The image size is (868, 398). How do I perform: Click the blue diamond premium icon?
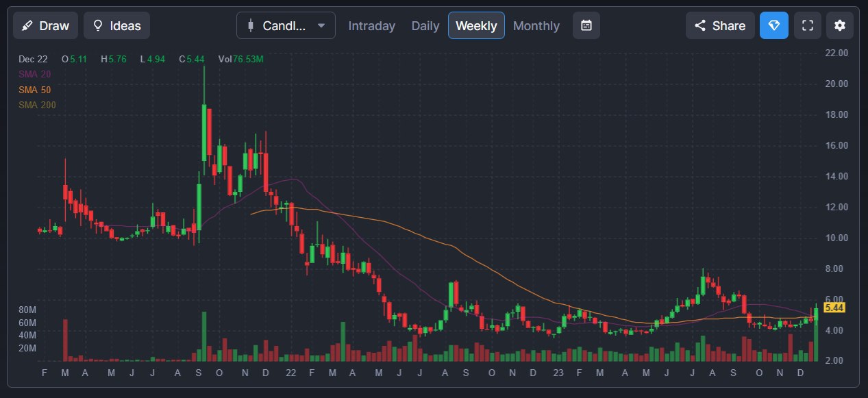click(774, 25)
